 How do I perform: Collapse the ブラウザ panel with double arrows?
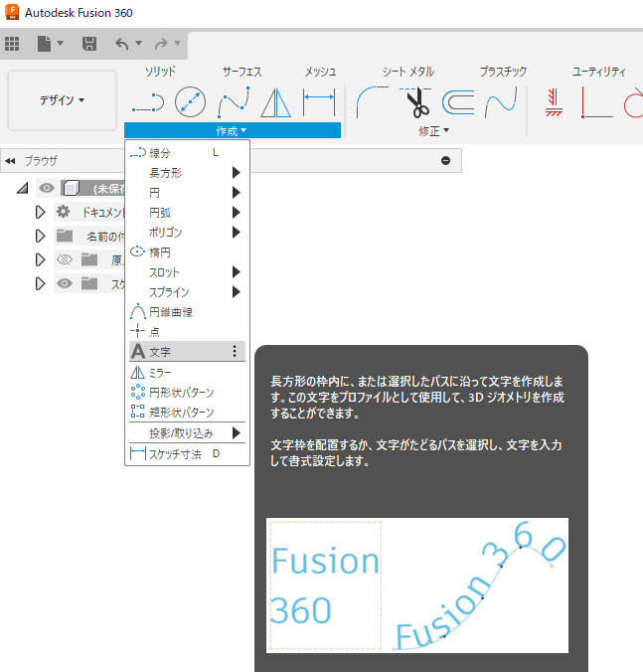10,161
